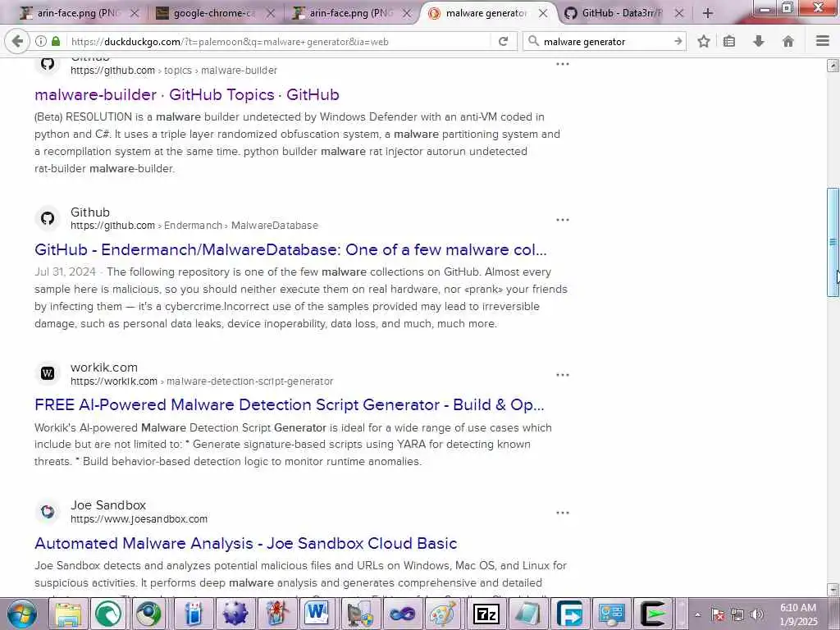Click the 'Jul 31, 2024' date text

(x=65, y=272)
